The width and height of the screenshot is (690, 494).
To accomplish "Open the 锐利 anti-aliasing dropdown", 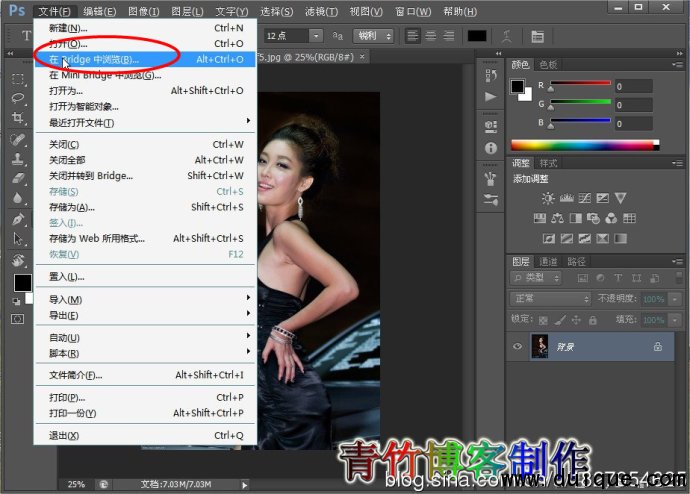I will 373,36.
